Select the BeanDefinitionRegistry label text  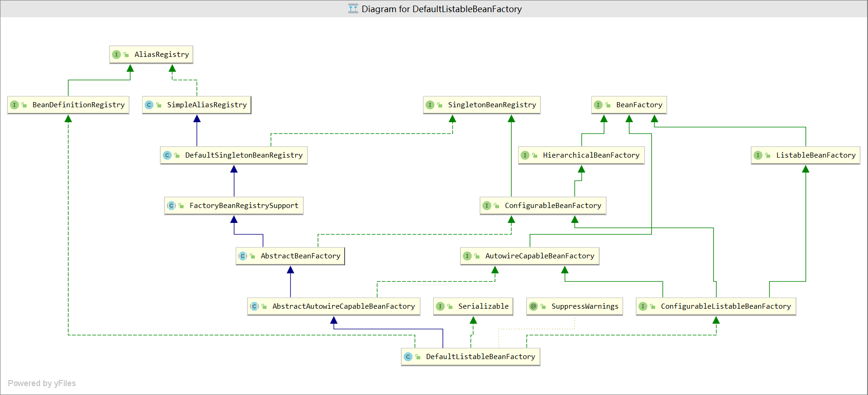(x=79, y=105)
